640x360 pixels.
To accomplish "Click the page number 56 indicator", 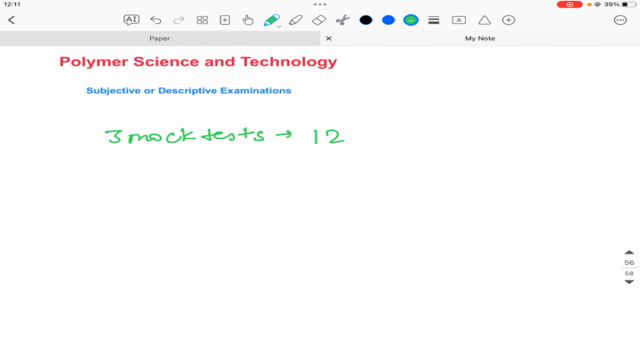I will pyautogui.click(x=629, y=263).
